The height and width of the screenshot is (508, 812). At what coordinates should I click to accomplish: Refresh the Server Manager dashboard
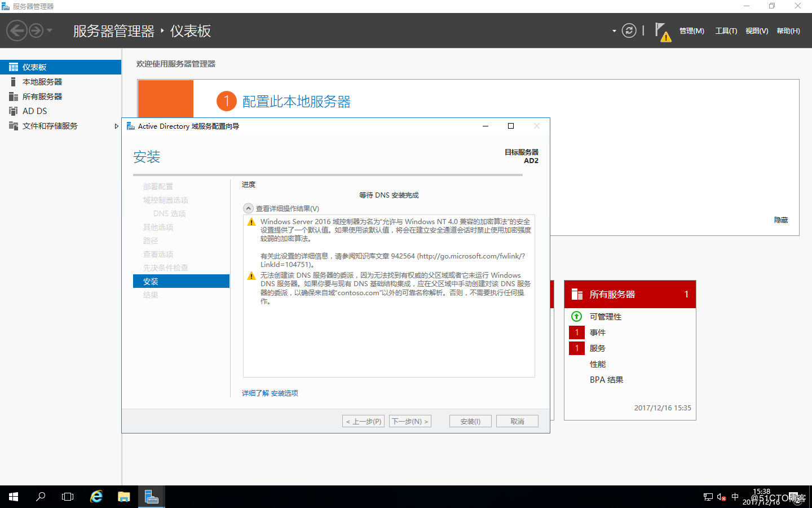629,30
